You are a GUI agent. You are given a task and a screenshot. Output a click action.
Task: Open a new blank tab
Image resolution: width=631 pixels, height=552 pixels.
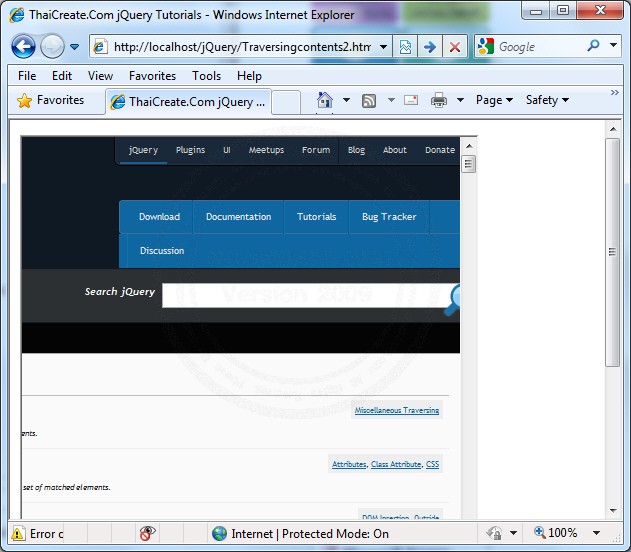tap(286, 102)
